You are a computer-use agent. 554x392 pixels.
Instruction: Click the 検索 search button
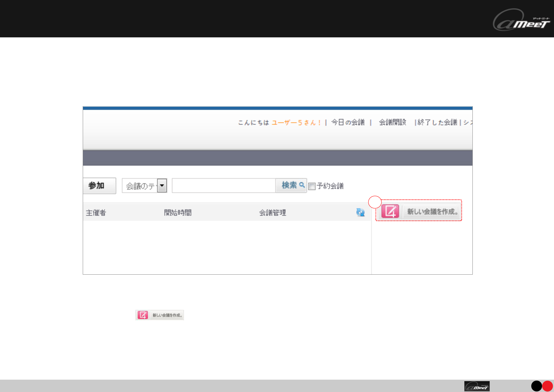pos(291,185)
